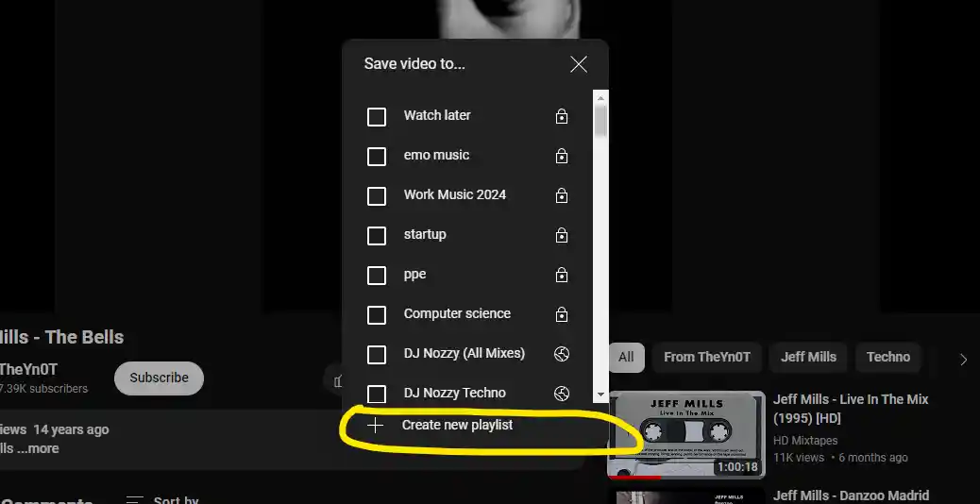Select the Techno filter chip
The width and height of the screenshot is (980, 504).
(x=888, y=357)
